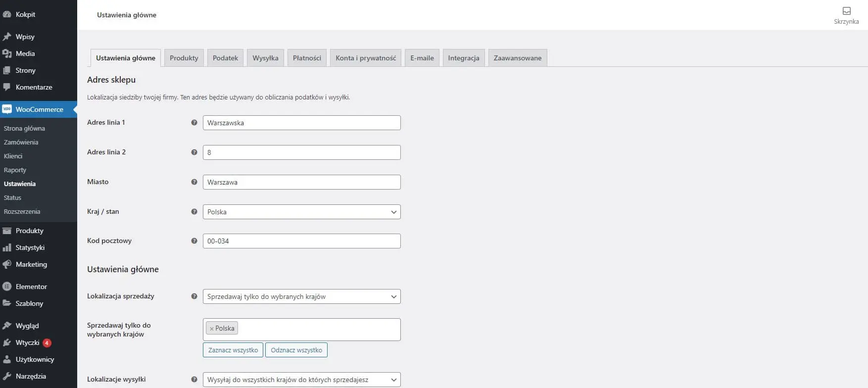Expand the Lokalizacja sprzedaży dropdown
868x388 pixels.
pos(301,296)
